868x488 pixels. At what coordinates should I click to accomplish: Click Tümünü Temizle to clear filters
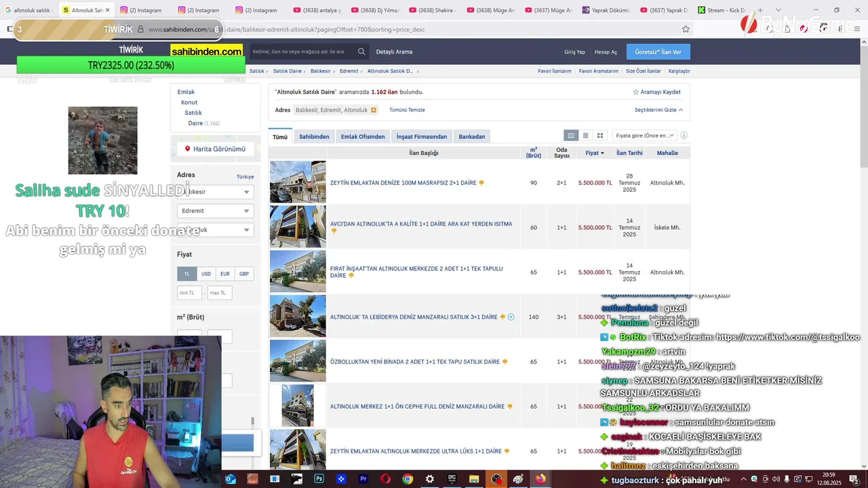pyautogui.click(x=407, y=110)
